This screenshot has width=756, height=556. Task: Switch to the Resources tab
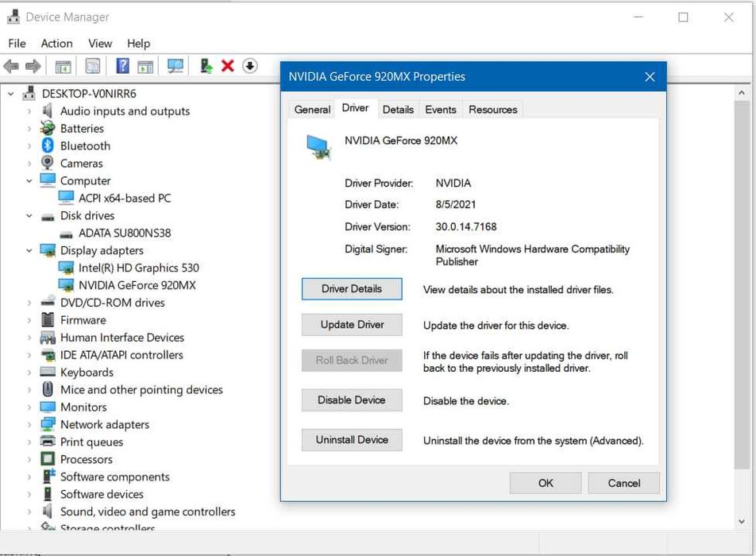click(x=492, y=110)
